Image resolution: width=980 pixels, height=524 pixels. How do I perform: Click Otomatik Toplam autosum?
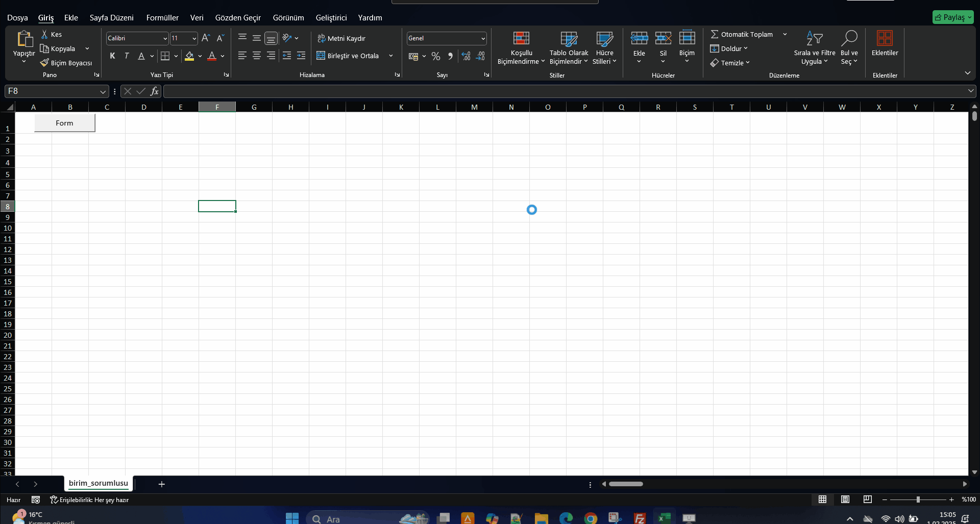742,34
